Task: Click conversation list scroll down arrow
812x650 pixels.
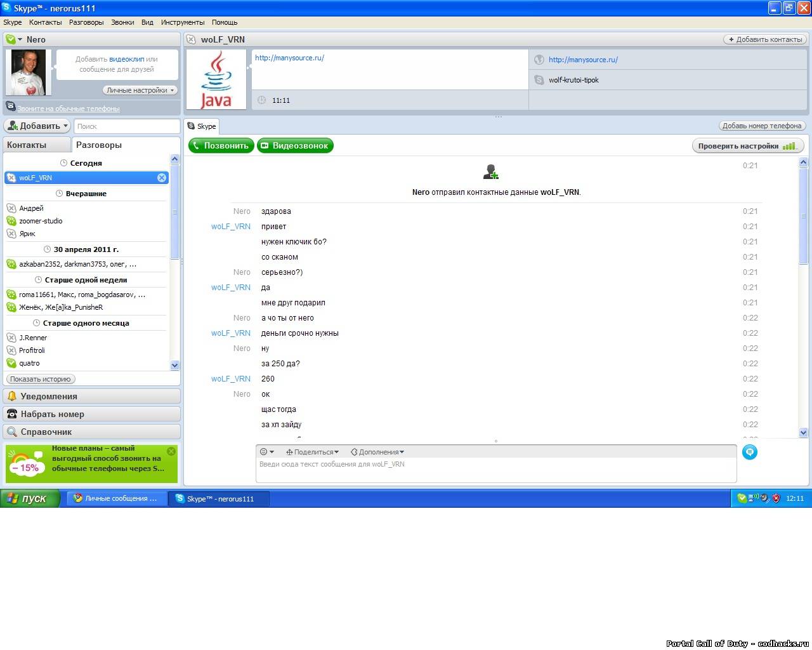Action: click(175, 365)
